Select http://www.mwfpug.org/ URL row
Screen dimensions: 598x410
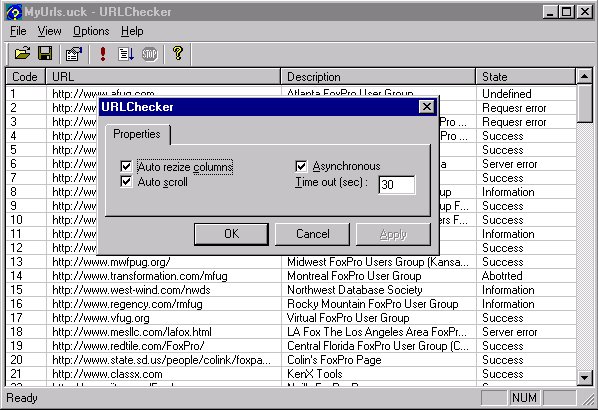[111, 262]
